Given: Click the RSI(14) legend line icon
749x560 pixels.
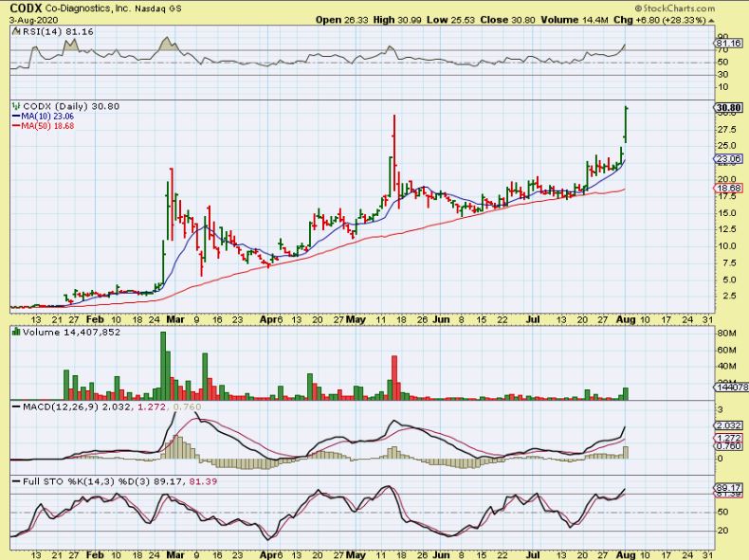Looking at the screenshot, I should pyautogui.click(x=16, y=31).
